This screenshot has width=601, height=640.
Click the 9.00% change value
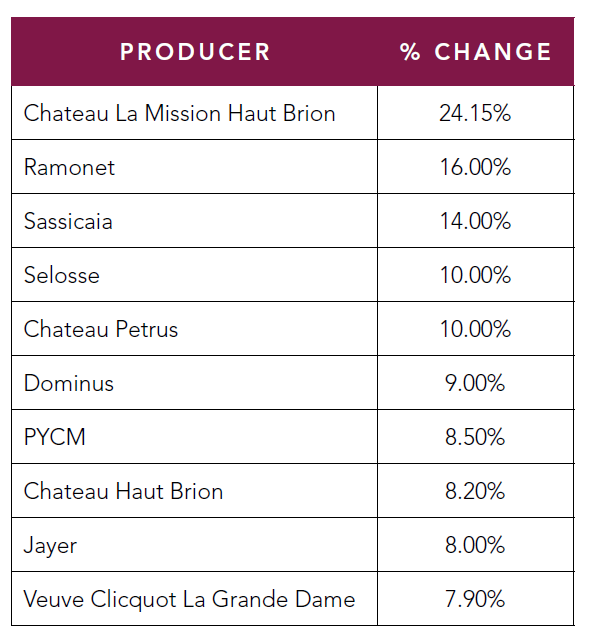(475, 383)
